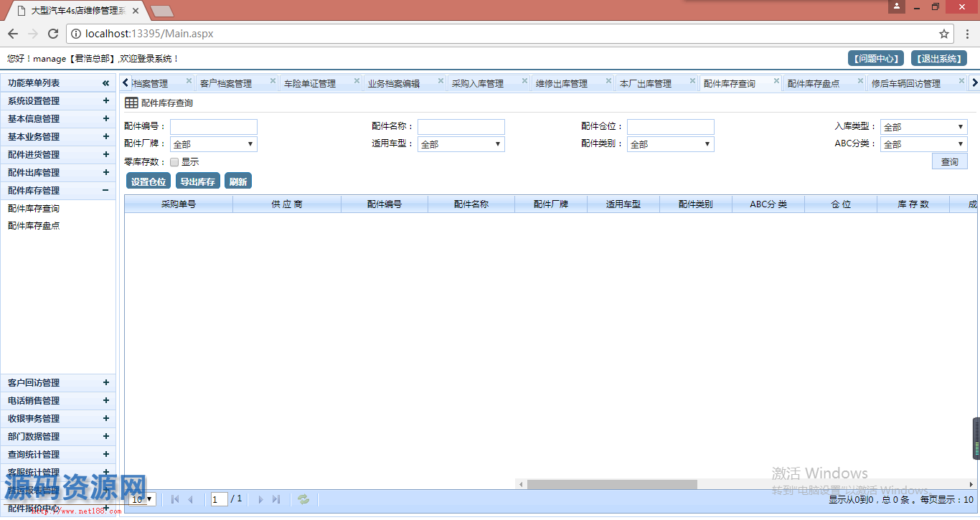Expand 客户回访管理 menu section

pos(106,383)
